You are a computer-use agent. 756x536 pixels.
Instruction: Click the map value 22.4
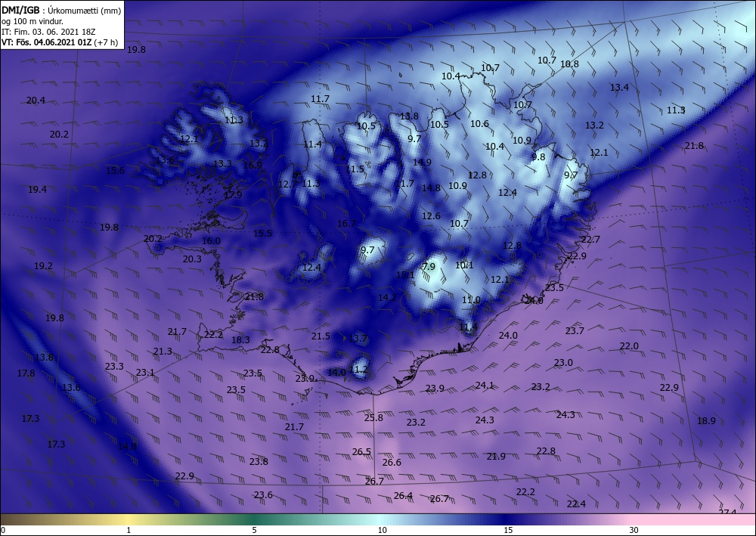click(576, 503)
